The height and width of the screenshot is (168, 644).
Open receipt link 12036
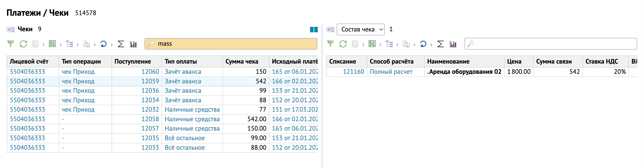150,91
